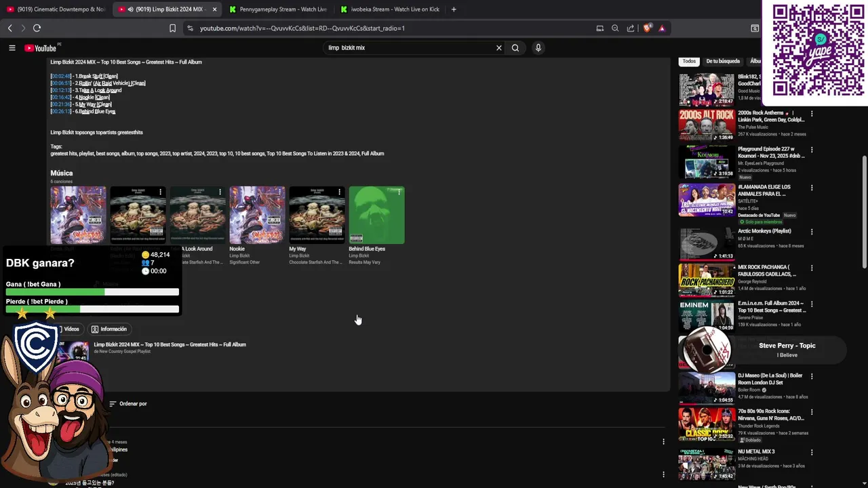Open three-dot menu on Nookie album card
Screen dimensions: 868x488
(x=279, y=192)
